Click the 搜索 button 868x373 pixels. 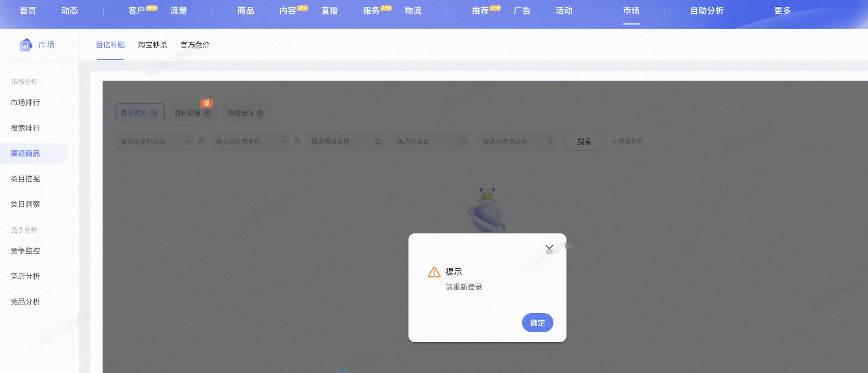[584, 142]
